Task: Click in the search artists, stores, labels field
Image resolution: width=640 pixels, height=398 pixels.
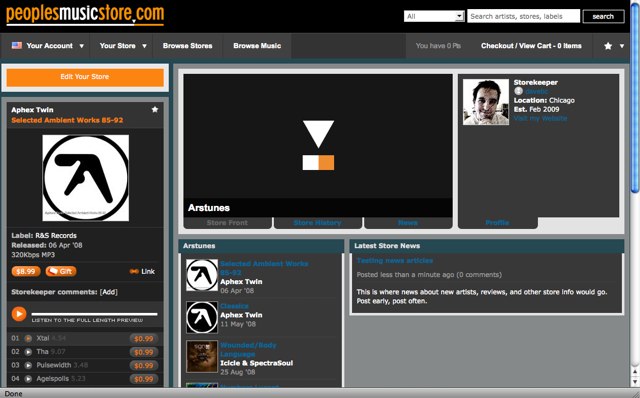Action: [523, 16]
